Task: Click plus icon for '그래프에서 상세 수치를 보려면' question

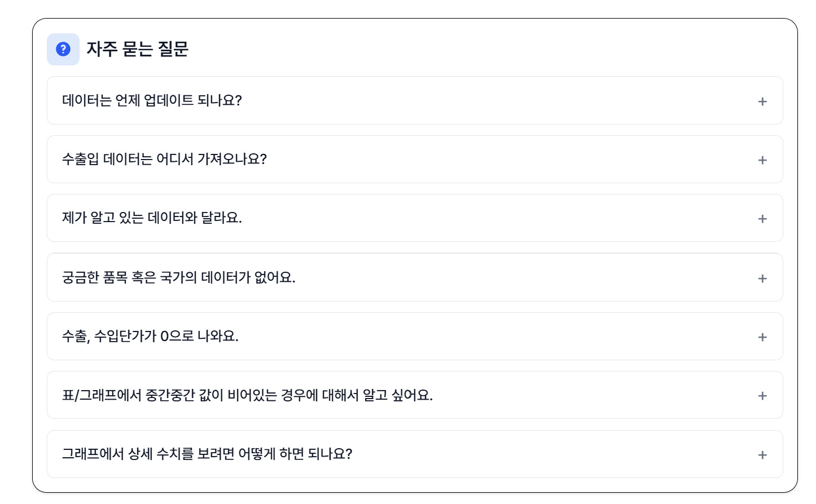Action: pyautogui.click(x=762, y=455)
